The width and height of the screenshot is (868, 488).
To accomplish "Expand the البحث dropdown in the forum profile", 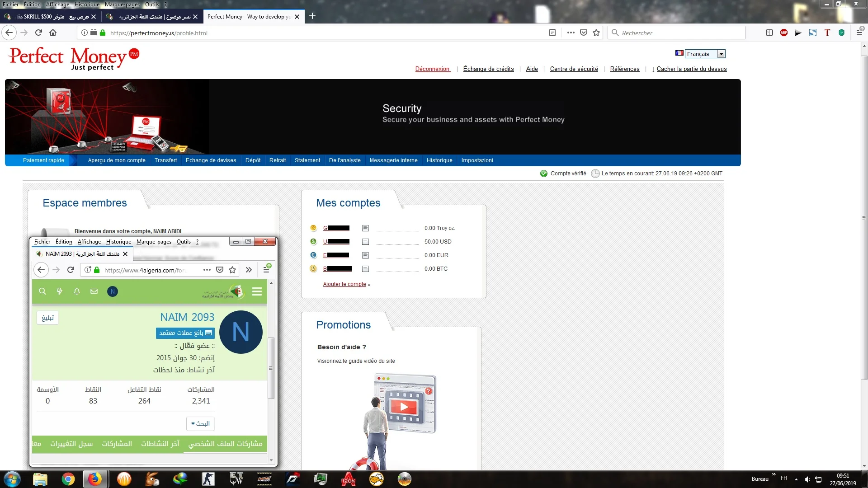I will point(200,424).
